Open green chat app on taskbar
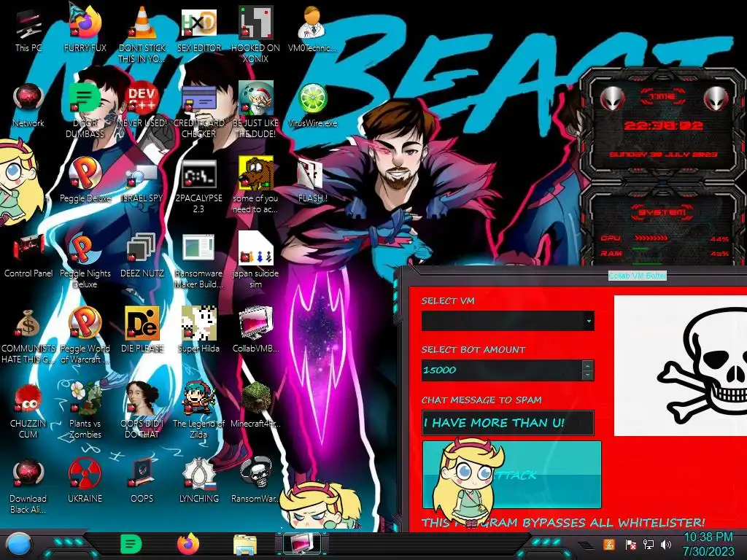 (131, 544)
